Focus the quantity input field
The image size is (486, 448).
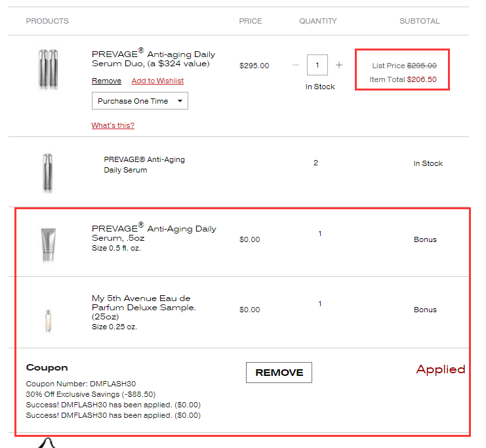(x=317, y=65)
